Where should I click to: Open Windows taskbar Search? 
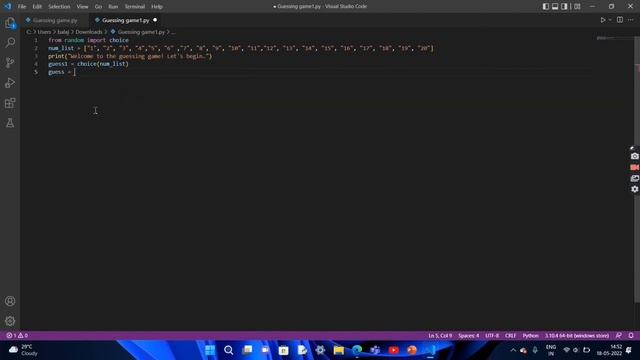coord(229,350)
